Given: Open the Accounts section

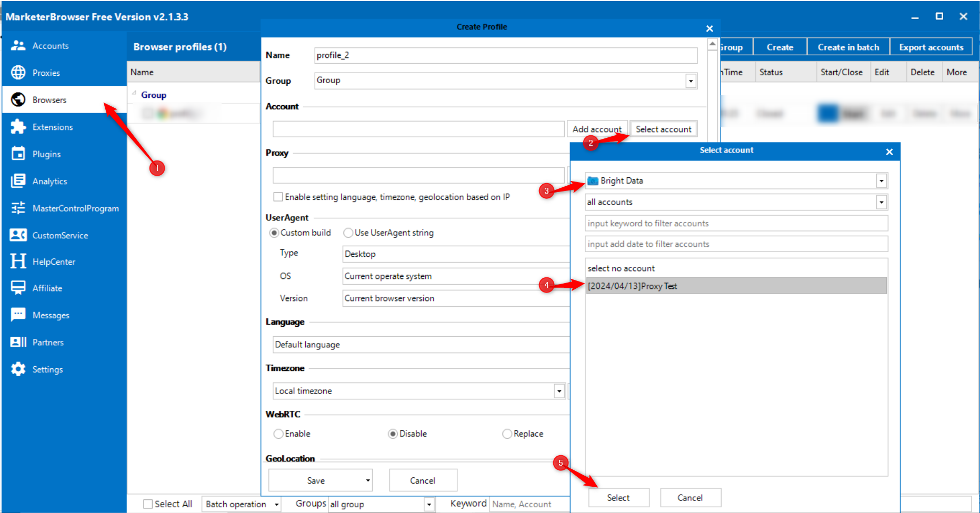Looking at the screenshot, I should pos(50,45).
